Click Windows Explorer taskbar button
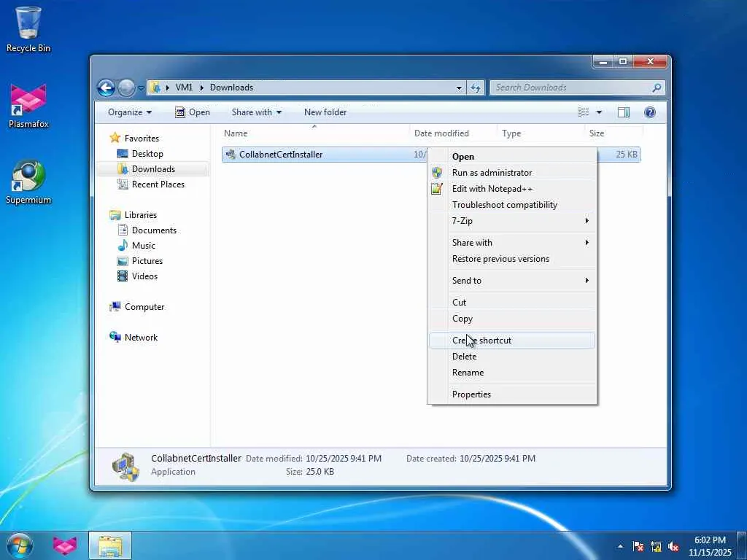Image resolution: width=747 pixels, height=560 pixels. [x=110, y=545]
